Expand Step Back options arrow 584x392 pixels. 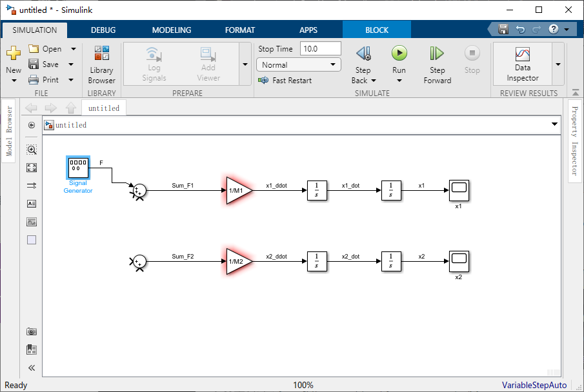(374, 81)
